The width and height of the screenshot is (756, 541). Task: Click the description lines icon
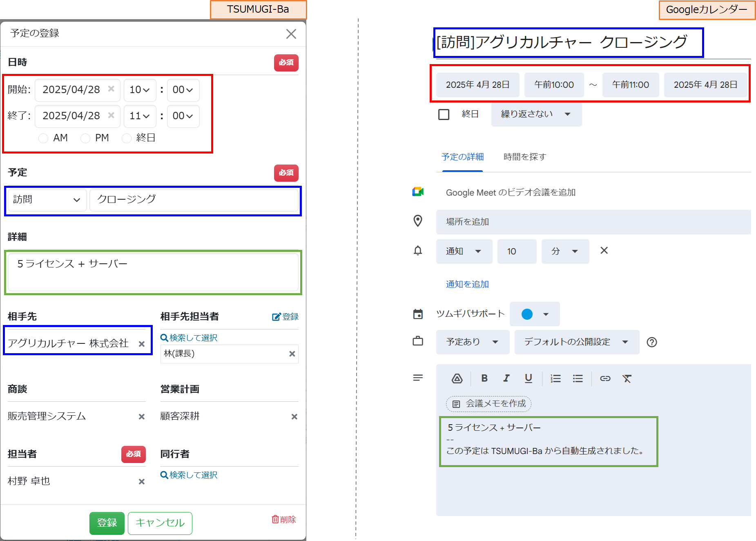tap(418, 378)
